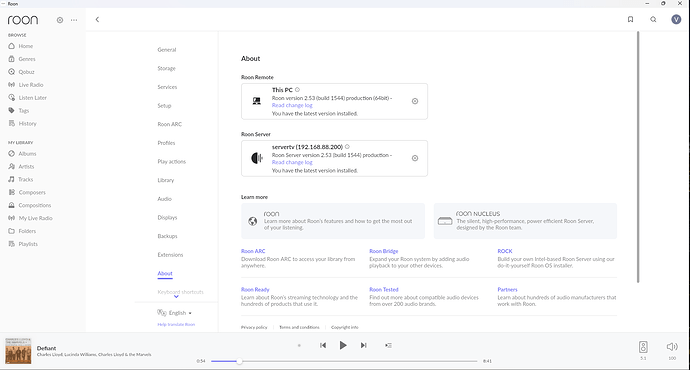Select the Play actions settings tab
This screenshot has height=370, width=690.
[x=172, y=161]
